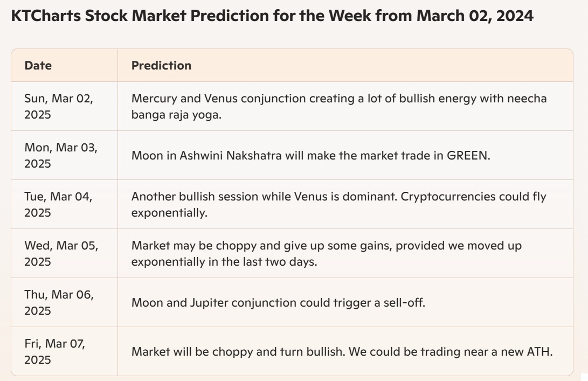This screenshot has width=588, height=381.
Task: Click the Tue, Mar 04, 2025 date cell
Action: (65, 204)
